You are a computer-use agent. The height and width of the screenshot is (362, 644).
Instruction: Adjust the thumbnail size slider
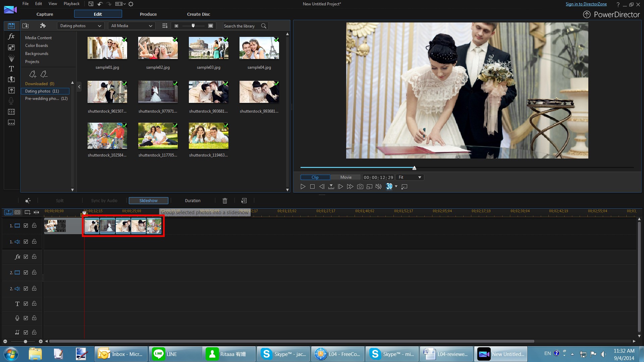point(193,26)
